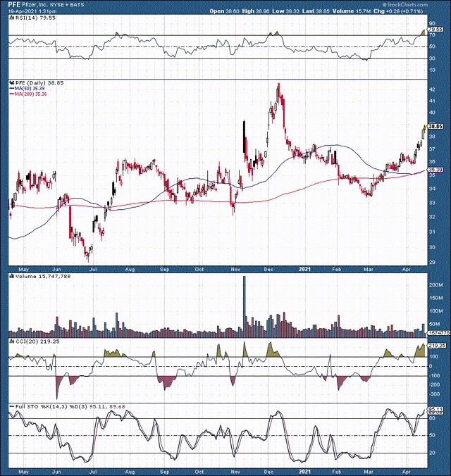Click the CCI(20) legend icon

[12, 342]
